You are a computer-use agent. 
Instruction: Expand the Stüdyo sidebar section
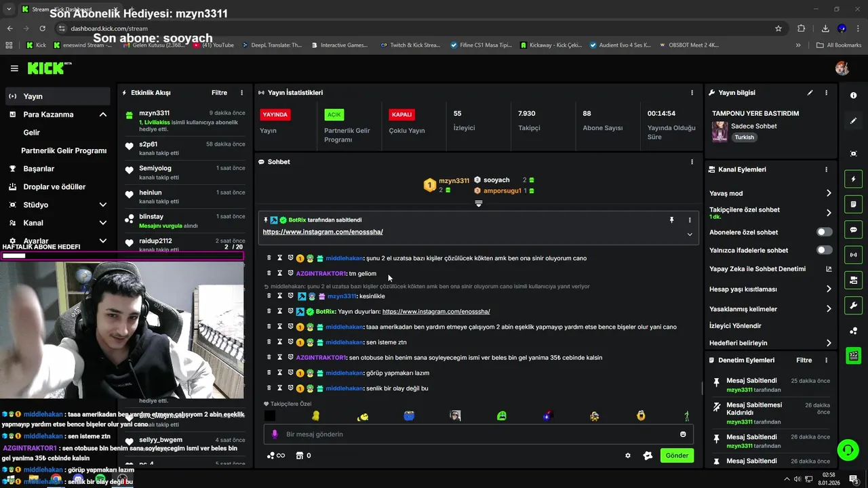coord(103,205)
